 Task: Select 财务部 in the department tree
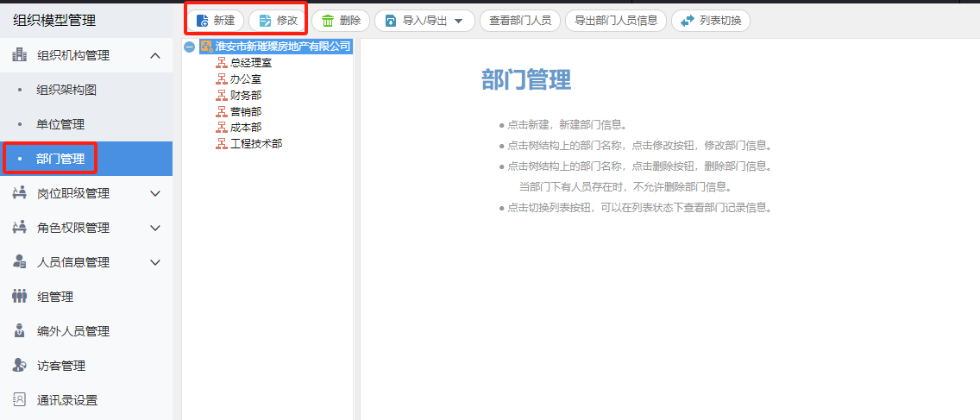(x=246, y=95)
